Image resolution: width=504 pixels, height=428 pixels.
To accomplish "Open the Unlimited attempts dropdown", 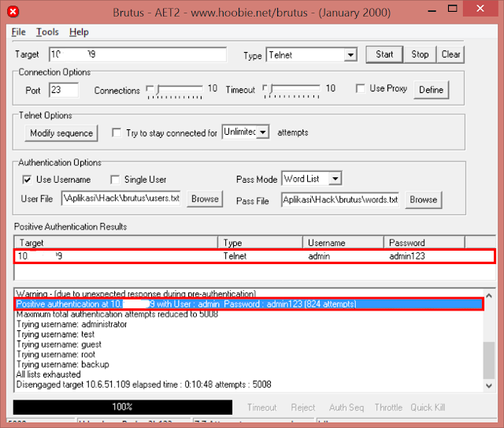I will click(x=246, y=132).
